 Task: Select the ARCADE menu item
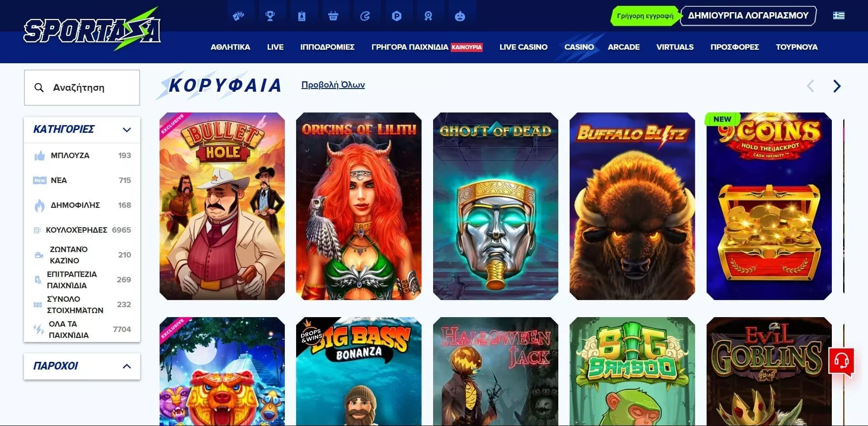tap(623, 47)
